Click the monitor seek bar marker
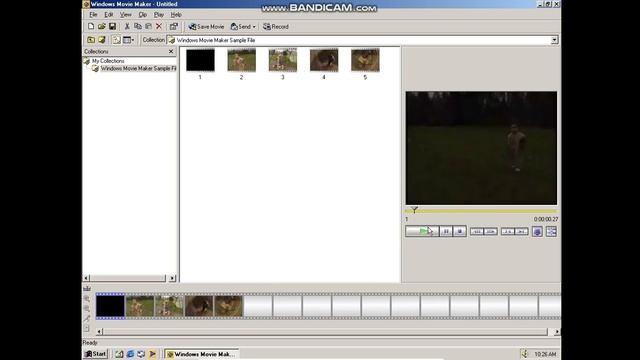This screenshot has width=640, height=360. [x=414, y=210]
